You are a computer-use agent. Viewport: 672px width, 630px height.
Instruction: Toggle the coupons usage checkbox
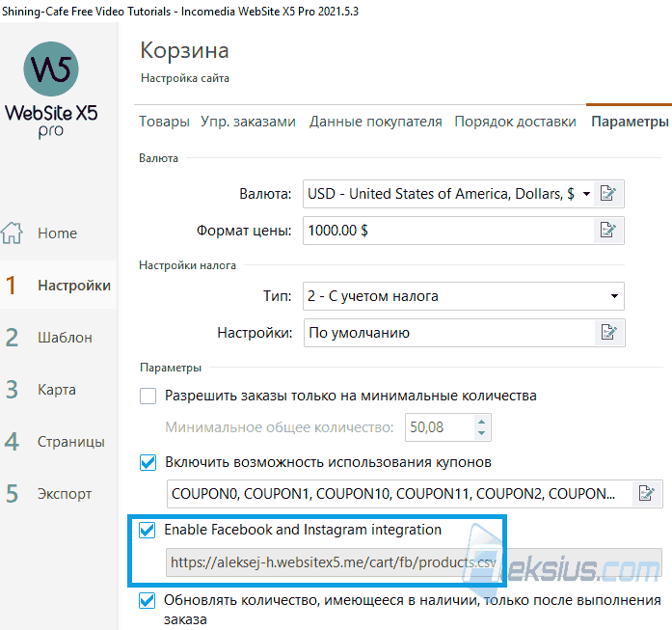click(x=148, y=462)
